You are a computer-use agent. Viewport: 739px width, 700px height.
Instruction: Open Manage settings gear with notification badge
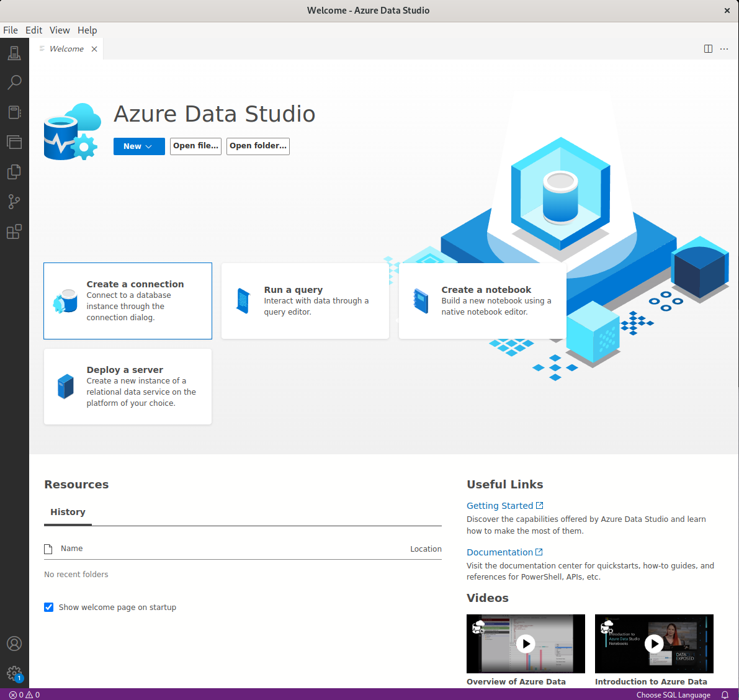[x=14, y=674]
